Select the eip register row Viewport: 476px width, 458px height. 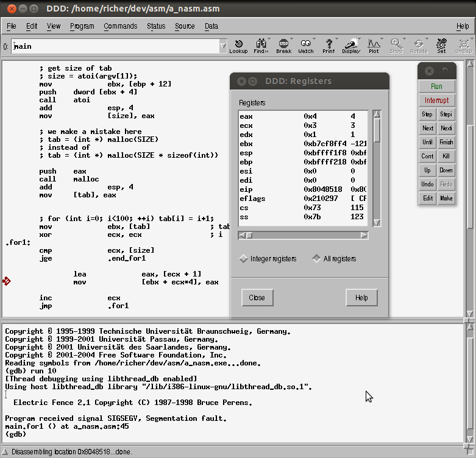[303, 189]
